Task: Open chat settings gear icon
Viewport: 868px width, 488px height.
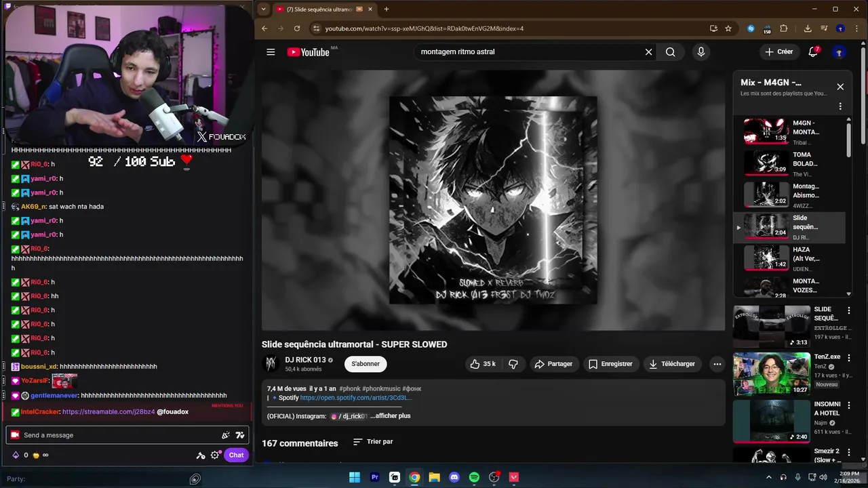Action: click(x=215, y=455)
